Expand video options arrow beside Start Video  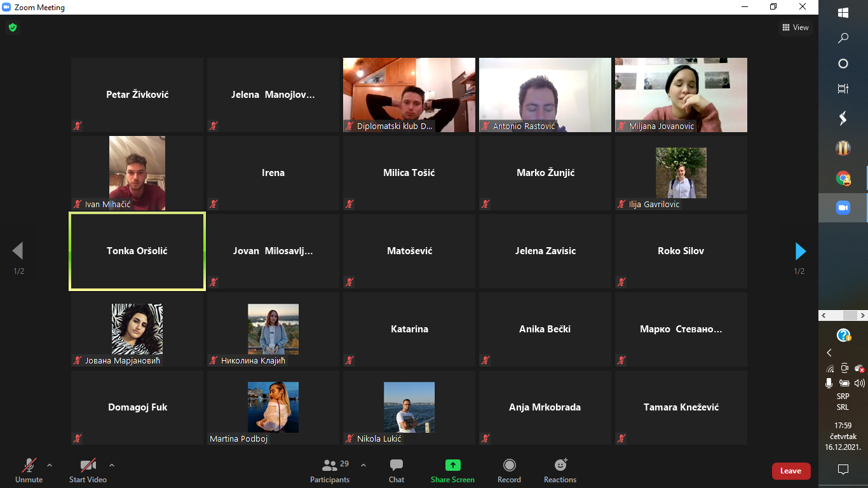pos(112,465)
